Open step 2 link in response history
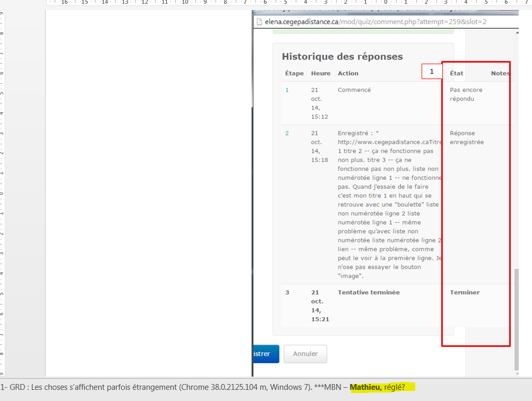Viewport: 532px width, 401px height. click(x=287, y=133)
